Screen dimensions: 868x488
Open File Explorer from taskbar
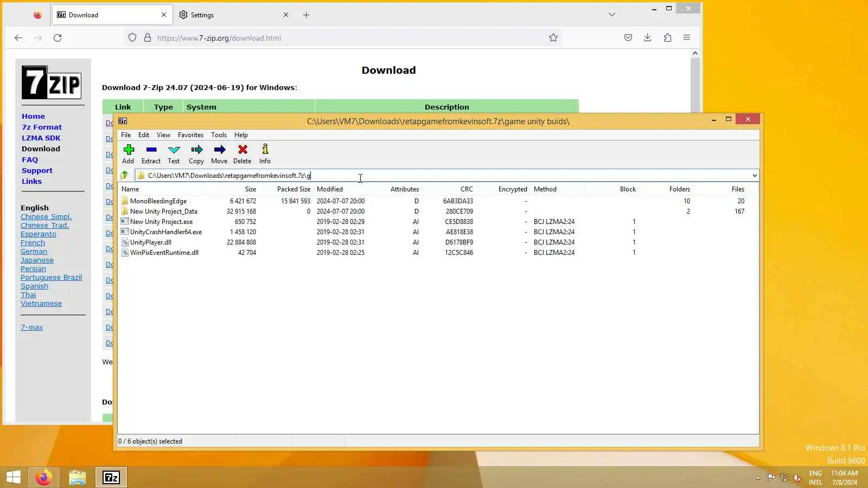coord(78,477)
